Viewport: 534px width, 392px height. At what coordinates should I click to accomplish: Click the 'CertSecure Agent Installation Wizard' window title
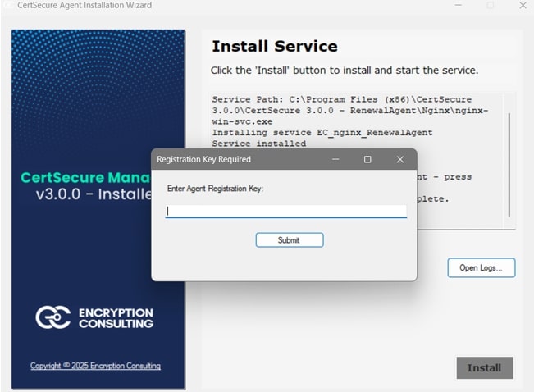pos(84,5)
